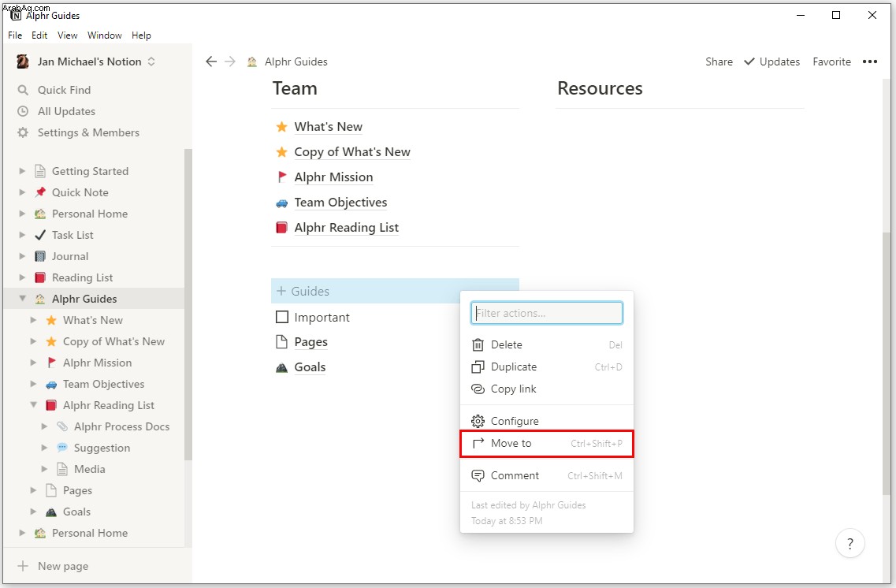Expand the Suggestion tree arrow
Viewport: 896px width, 588px height.
click(44, 448)
